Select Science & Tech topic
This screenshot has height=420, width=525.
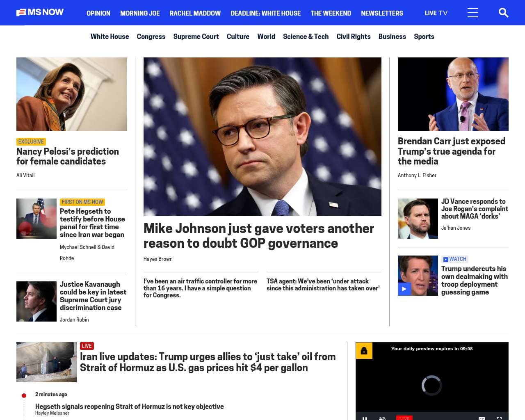point(306,37)
